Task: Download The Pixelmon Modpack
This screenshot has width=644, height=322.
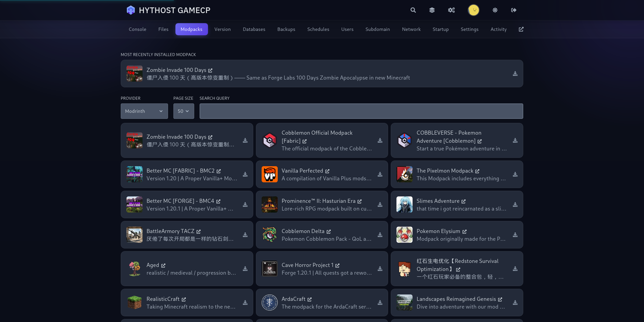Action: [x=515, y=174]
